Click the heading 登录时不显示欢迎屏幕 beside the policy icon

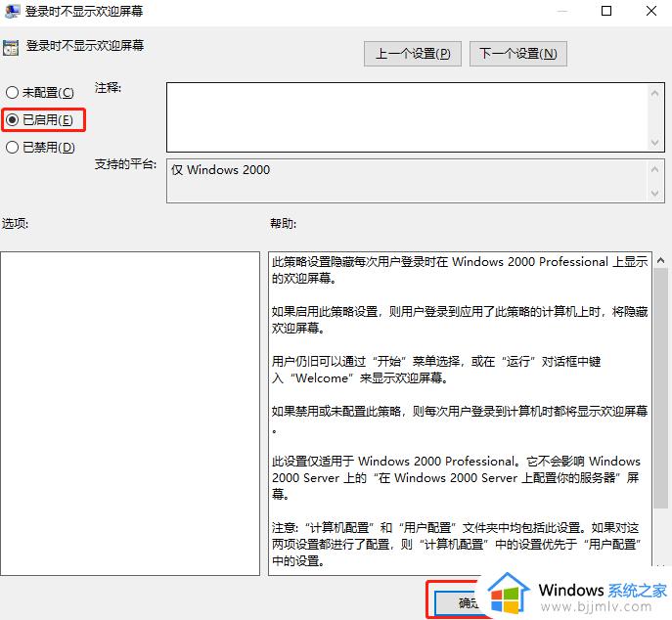tap(85, 45)
